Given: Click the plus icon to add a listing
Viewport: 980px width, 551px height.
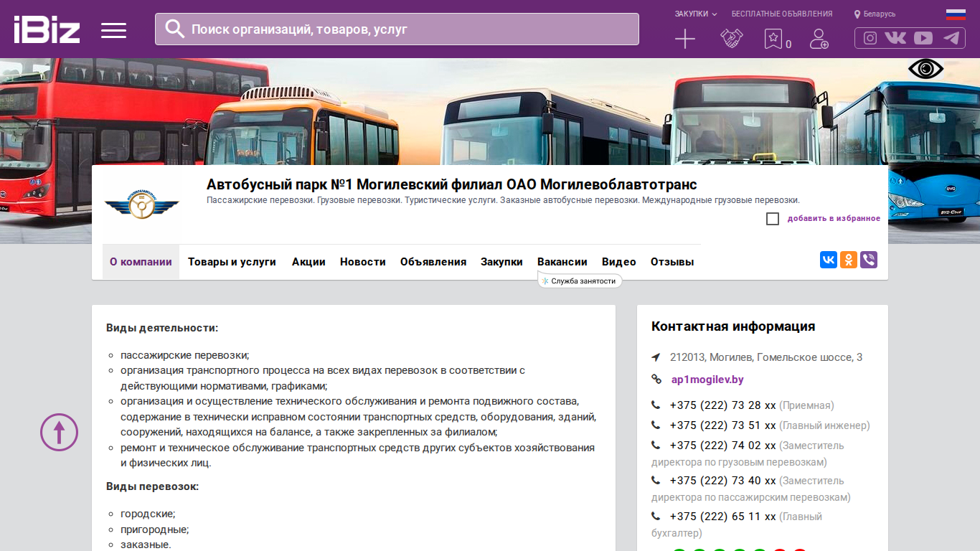Looking at the screenshot, I should 685,39.
